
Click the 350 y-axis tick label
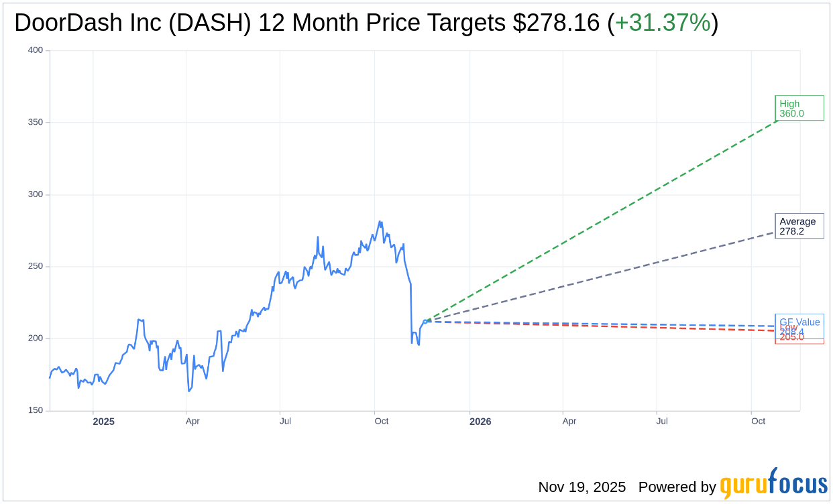click(x=36, y=122)
